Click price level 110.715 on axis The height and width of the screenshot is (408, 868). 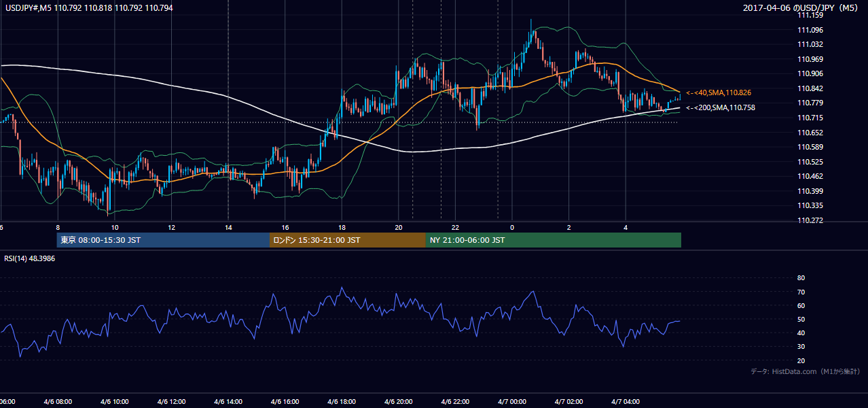click(810, 118)
